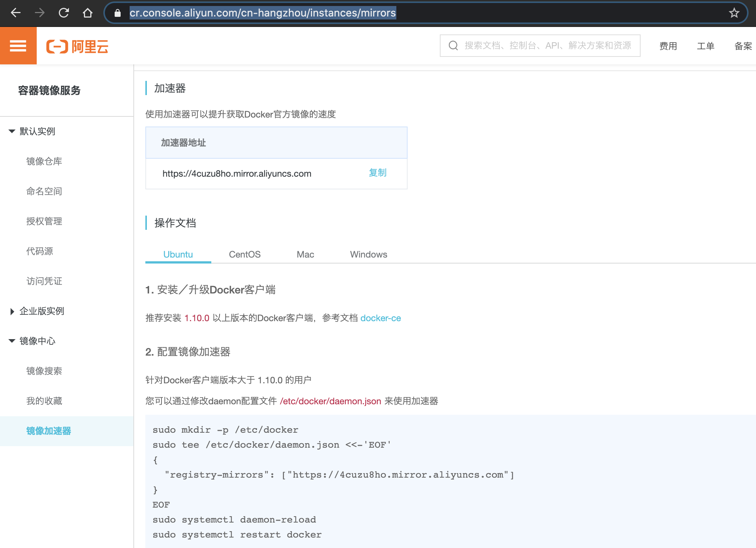Image resolution: width=756 pixels, height=548 pixels.
Task: Click the 加速器 section heading
Action: (170, 88)
